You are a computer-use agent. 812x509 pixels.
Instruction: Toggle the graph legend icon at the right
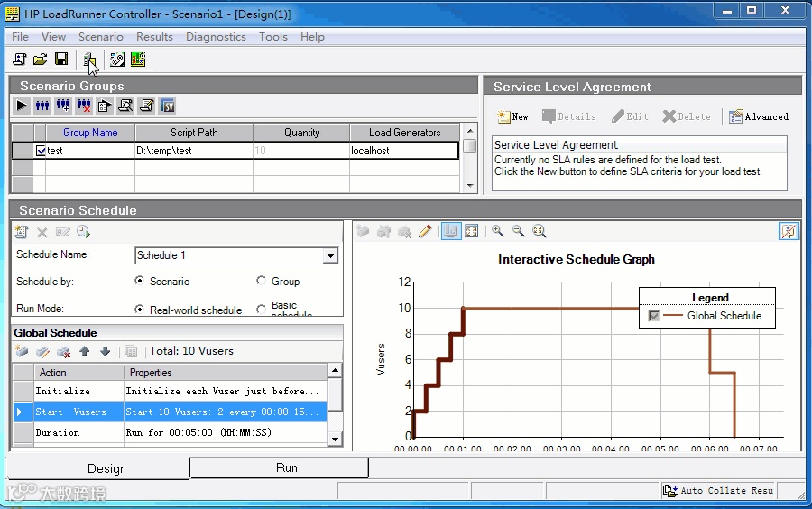789,231
